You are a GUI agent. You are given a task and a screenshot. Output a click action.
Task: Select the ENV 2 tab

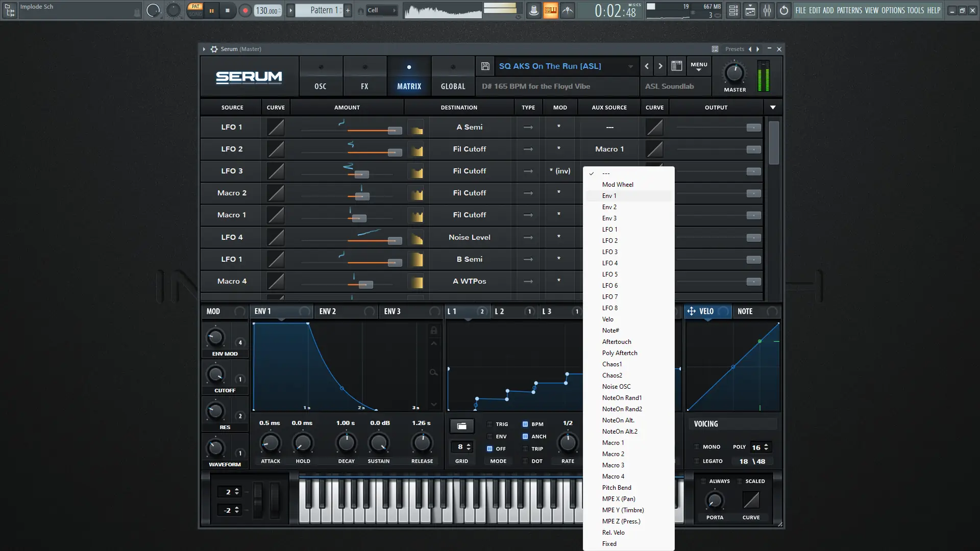[328, 311]
